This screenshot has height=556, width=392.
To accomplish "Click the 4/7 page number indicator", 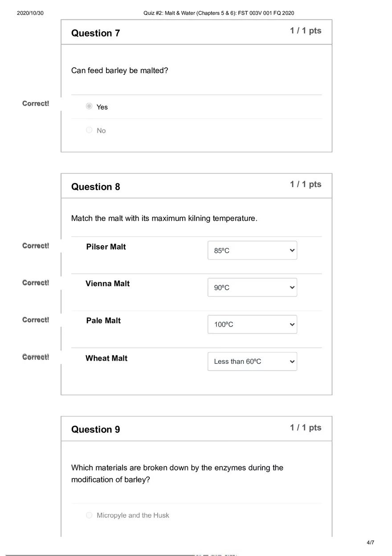I will pyautogui.click(x=370, y=542).
